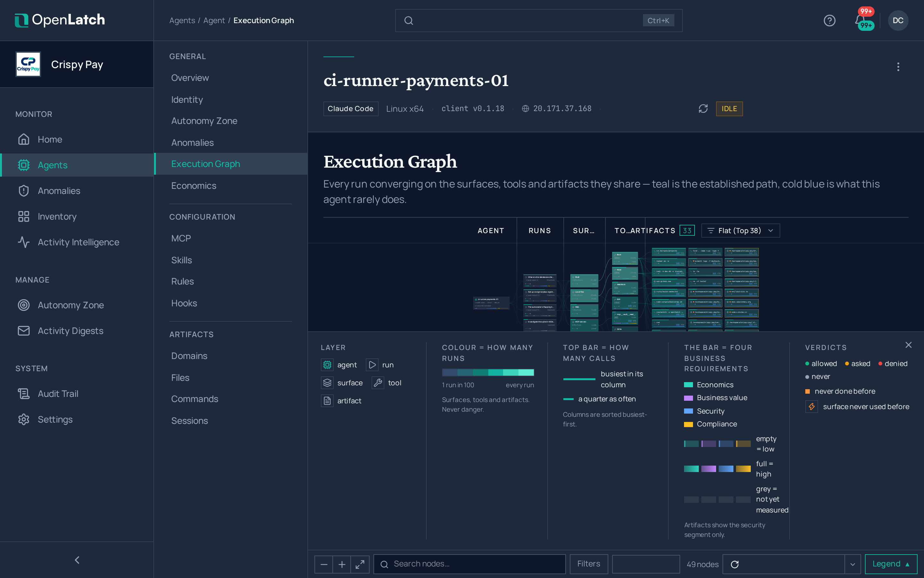Click the OpenLatch logo

click(60, 20)
